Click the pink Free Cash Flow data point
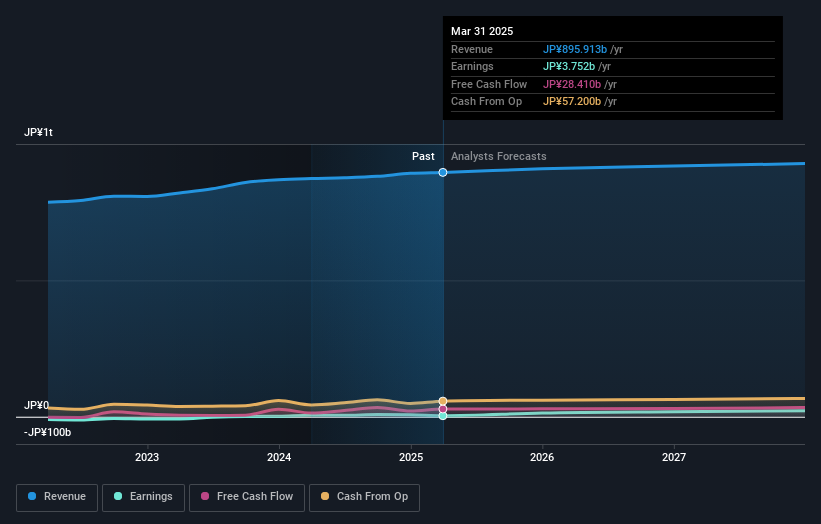This screenshot has height=524, width=821. click(443, 409)
